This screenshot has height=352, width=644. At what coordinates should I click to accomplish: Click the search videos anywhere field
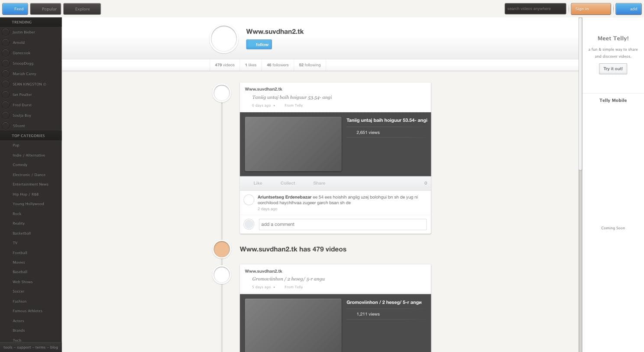pos(535,9)
